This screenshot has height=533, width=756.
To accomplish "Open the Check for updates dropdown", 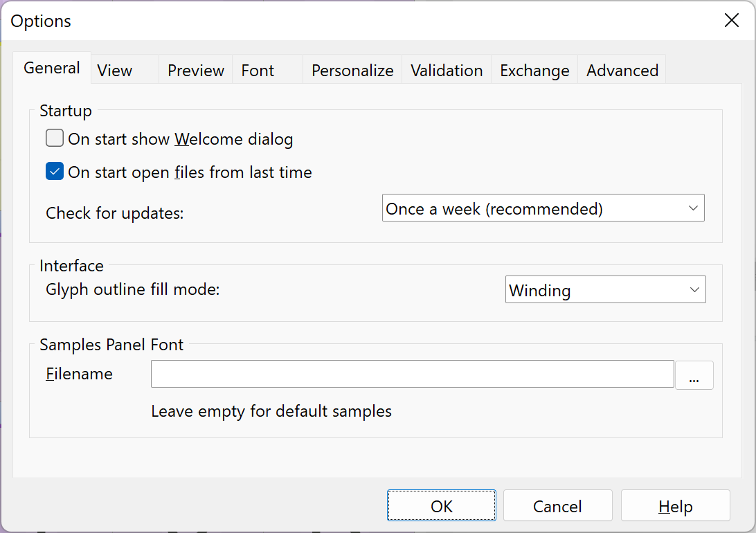I will (x=543, y=208).
